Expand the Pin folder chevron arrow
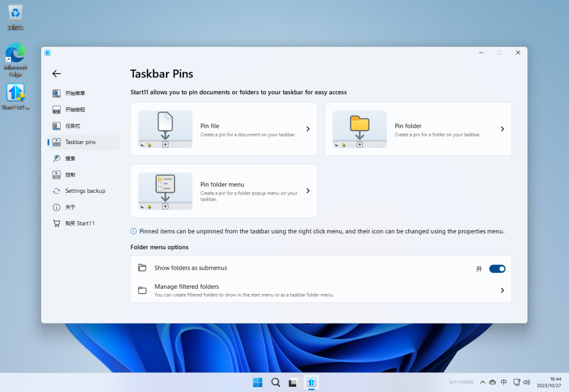The height and width of the screenshot is (392, 569). 502,129
